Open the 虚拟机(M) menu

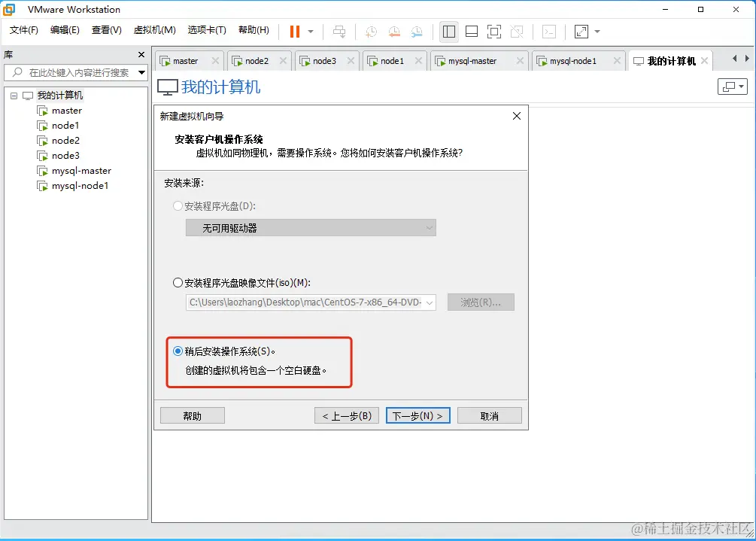coord(155,30)
